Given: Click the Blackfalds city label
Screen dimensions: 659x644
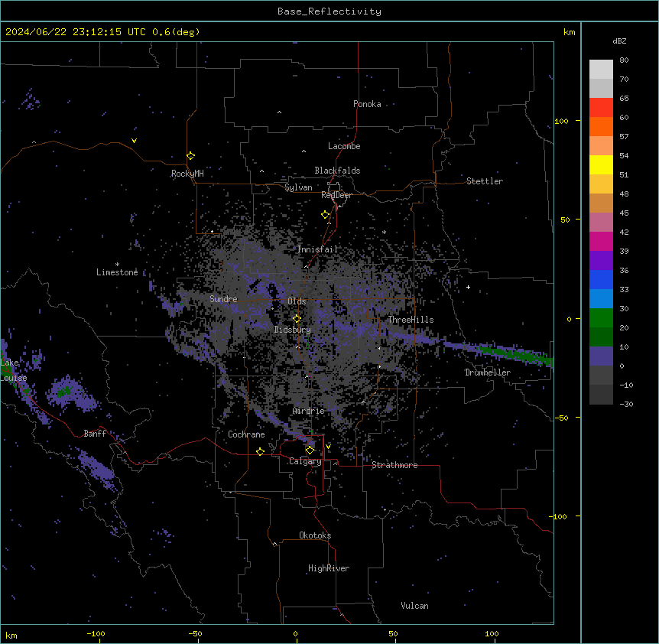Looking at the screenshot, I should tap(337, 171).
